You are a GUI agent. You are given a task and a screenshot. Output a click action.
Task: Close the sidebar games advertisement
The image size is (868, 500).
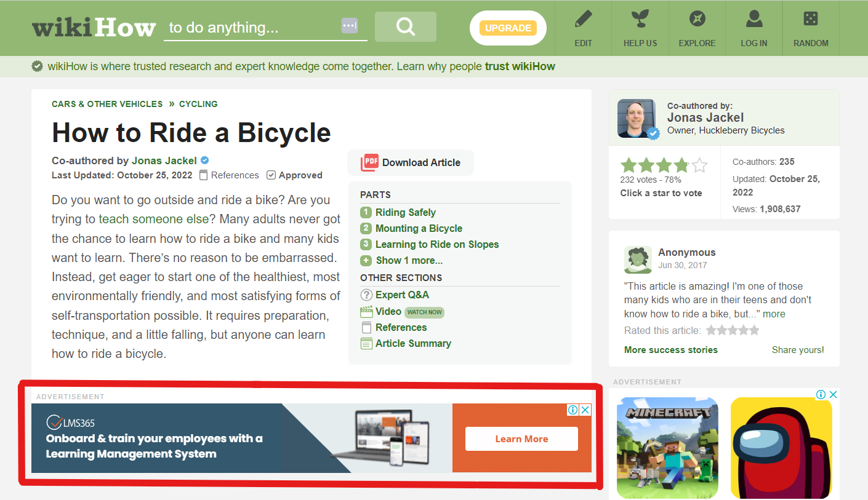(833, 395)
